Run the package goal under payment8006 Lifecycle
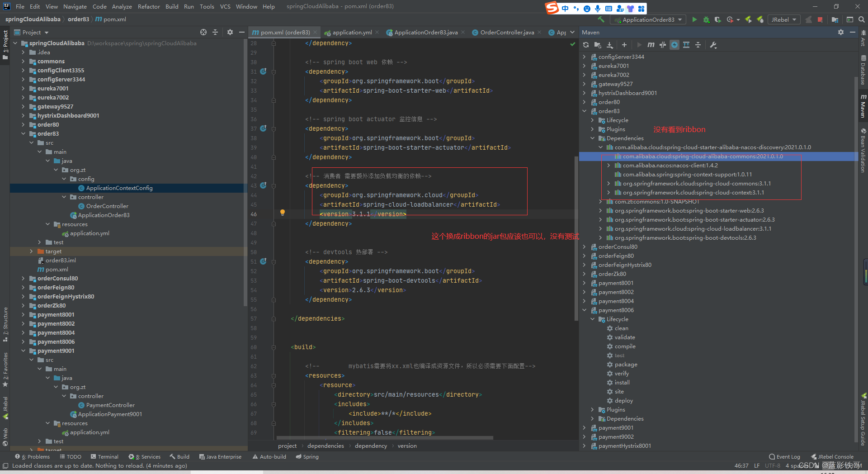 pyautogui.click(x=626, y=364)
